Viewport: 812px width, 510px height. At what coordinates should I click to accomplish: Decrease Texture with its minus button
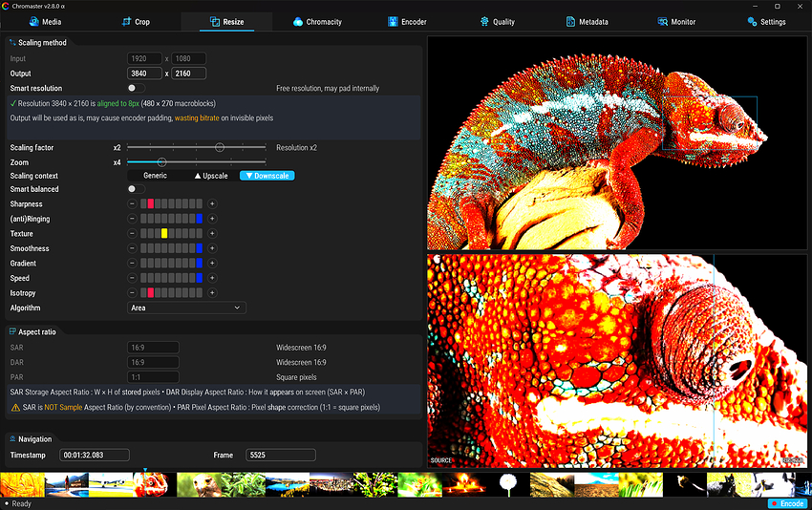[132, 234]
